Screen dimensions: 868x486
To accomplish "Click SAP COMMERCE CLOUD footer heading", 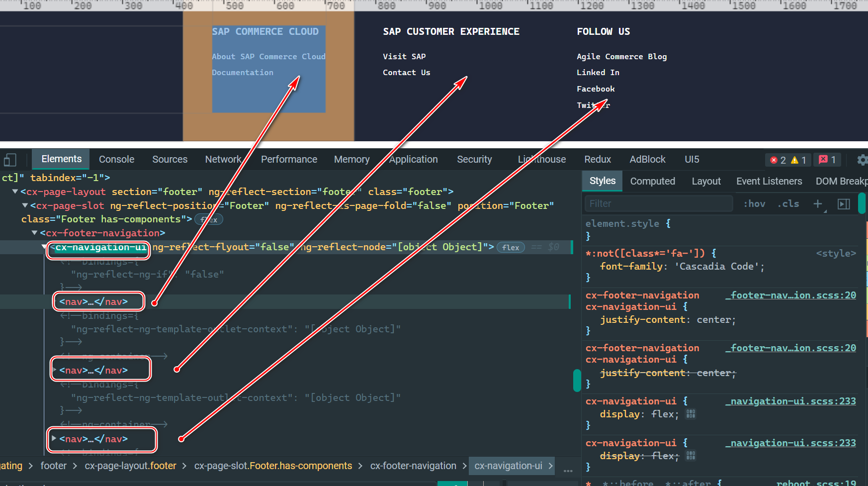I will 265,31.
